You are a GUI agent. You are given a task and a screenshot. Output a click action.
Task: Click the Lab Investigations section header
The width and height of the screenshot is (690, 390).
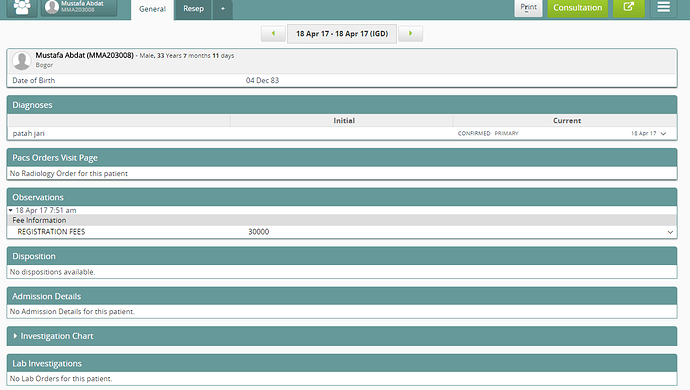tap(342, 364)
